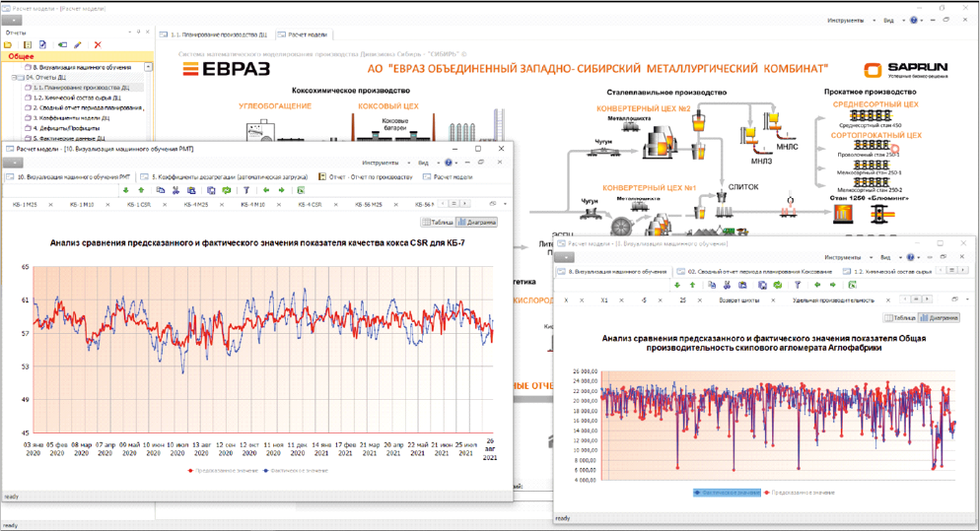Click green down arrow in Аглофабрика window toolbar
980x531 pixels.
click(677, 285)
